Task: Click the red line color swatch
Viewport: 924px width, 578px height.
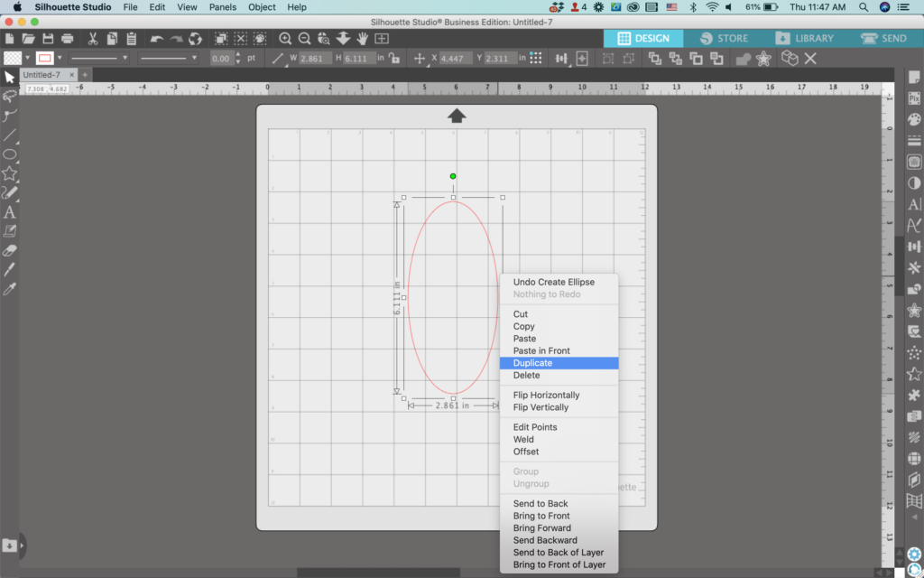Action: pyautogui.click(x=45, y=58)
